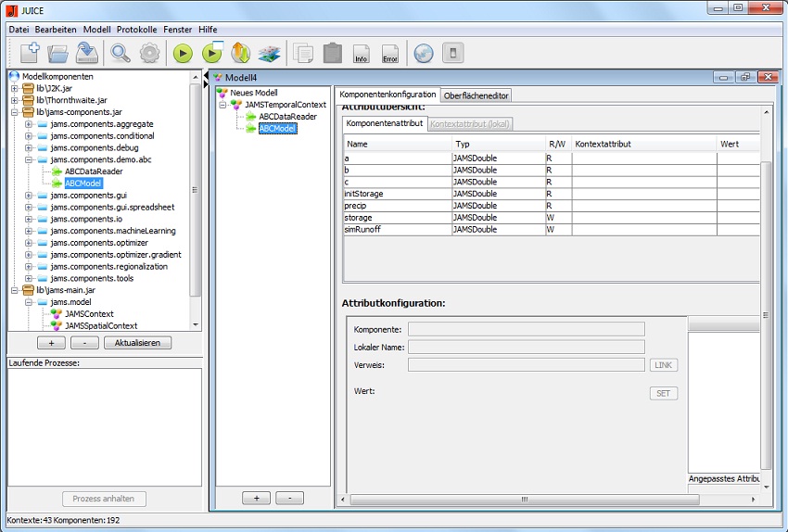
Task: Expand the lib\J2K.jar tree node
Action: tap(15, 88)
